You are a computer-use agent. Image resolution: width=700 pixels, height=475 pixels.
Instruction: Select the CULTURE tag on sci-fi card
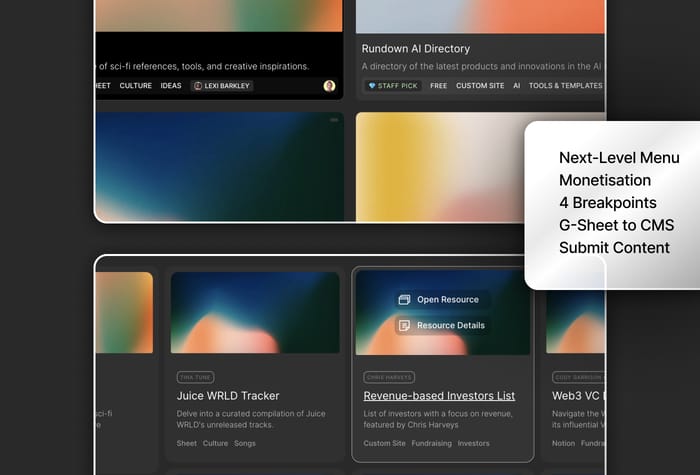pyautogui.click(x=136, y=86)
